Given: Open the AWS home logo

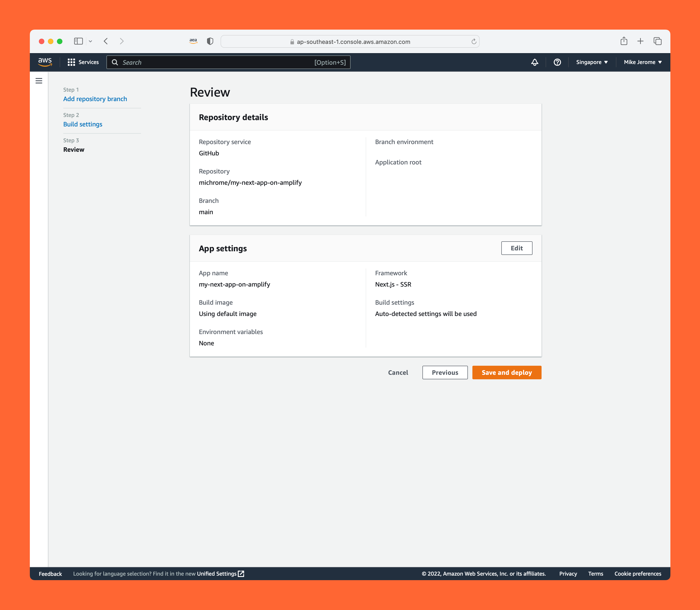Looking at the screenshot, I should (x=45, y=62).
